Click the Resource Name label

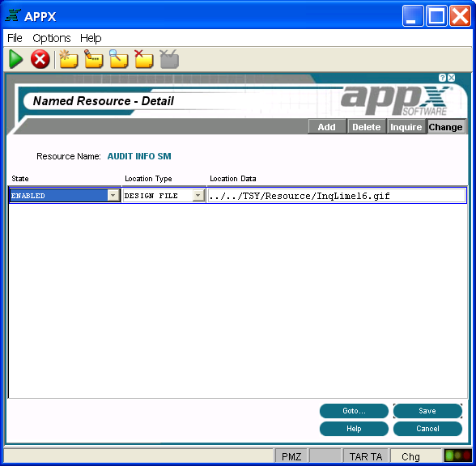point(69,156)
